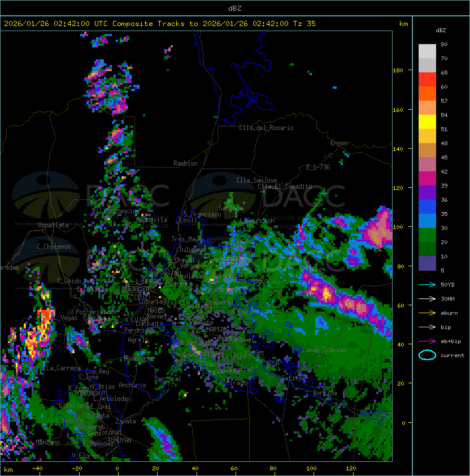Click the 'eburn' legend label
470x476 pixels.
pos(449,313)
